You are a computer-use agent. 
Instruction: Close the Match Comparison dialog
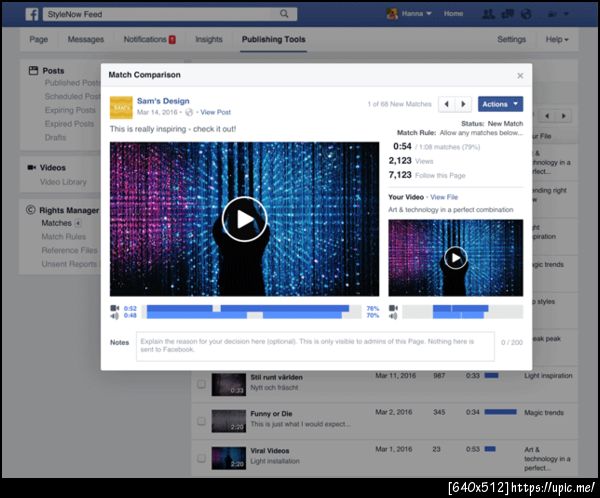coord(520,75)
